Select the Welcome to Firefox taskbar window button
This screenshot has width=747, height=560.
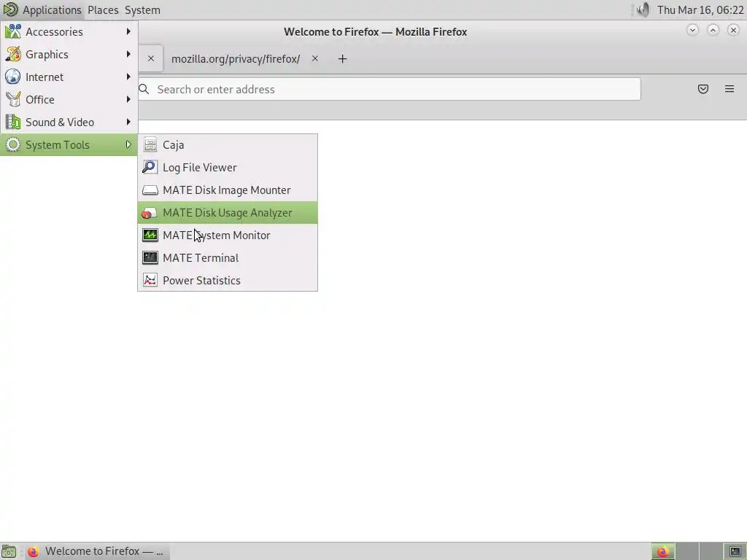97,551
